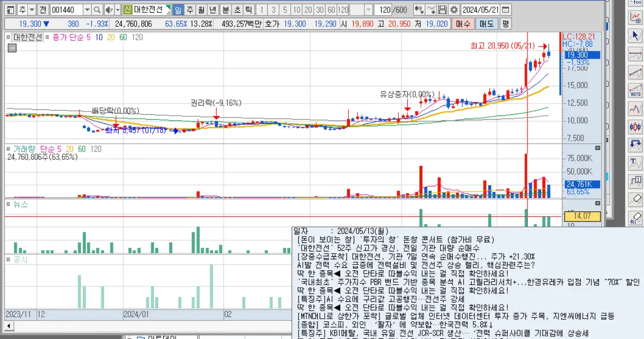This screenshot has width=644, height=339.
Task: Click the add candlestick comparison icon
Action: [x=419, y=10]
